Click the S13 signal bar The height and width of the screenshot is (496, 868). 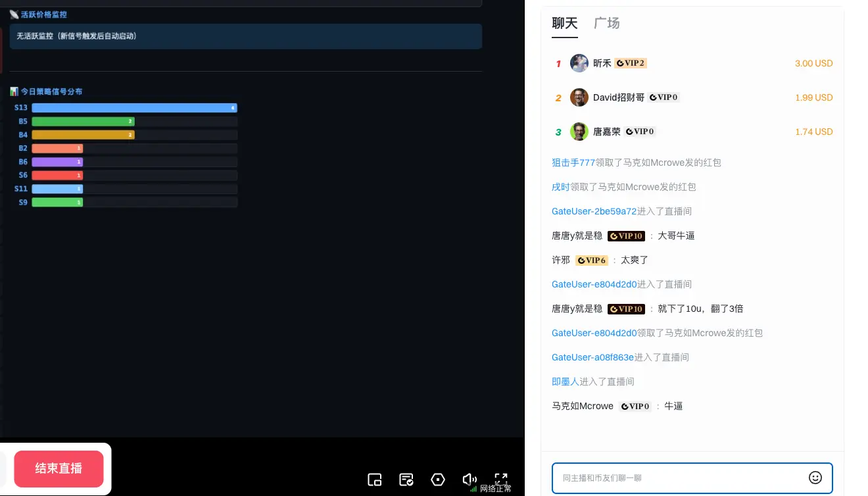134,108
